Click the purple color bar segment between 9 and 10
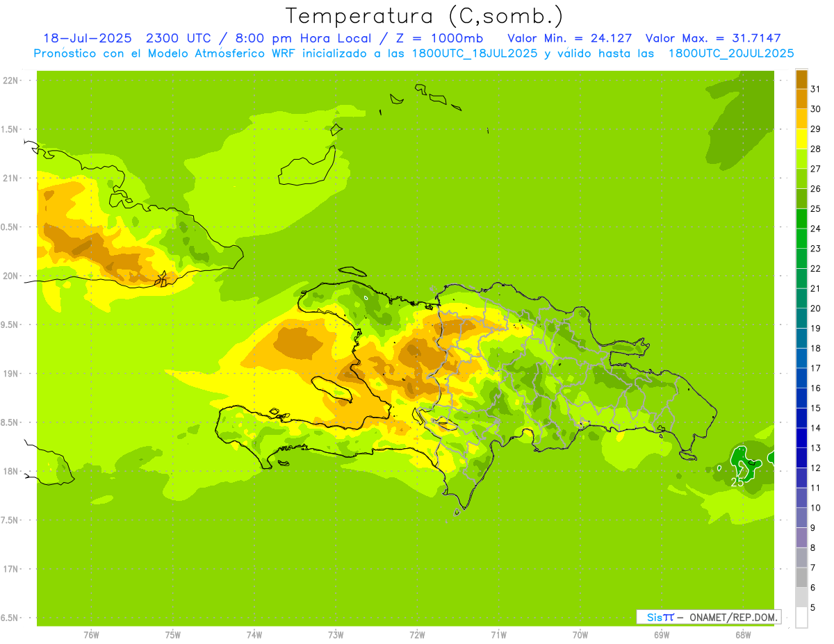834x644 pixels. [801, 518]
